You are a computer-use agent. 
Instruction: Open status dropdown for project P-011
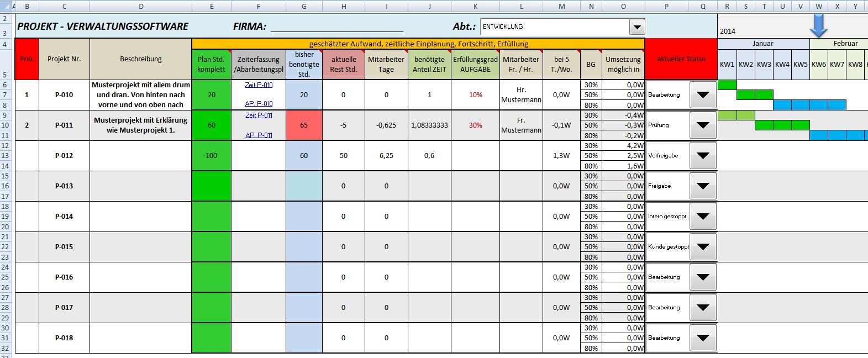703,125
